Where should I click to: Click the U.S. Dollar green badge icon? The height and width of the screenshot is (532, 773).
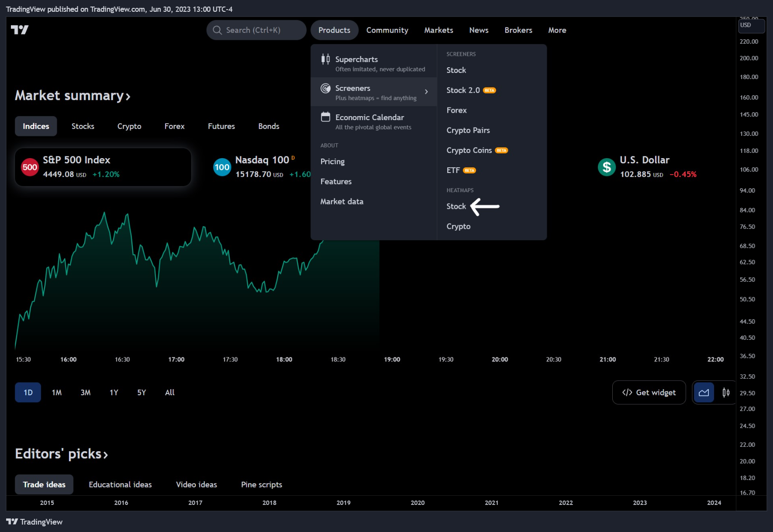(x=607, y=167)
